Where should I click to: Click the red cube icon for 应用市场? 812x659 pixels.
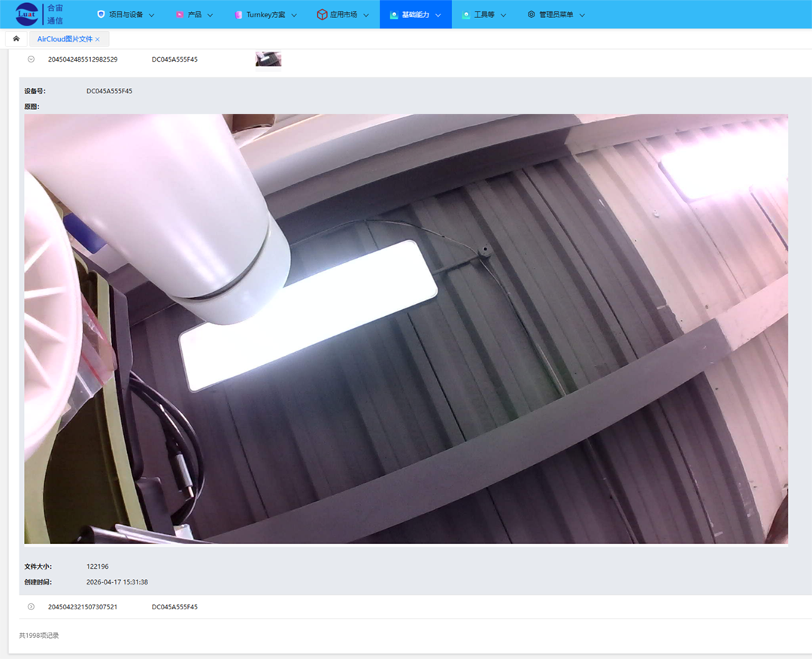point(322,14)
